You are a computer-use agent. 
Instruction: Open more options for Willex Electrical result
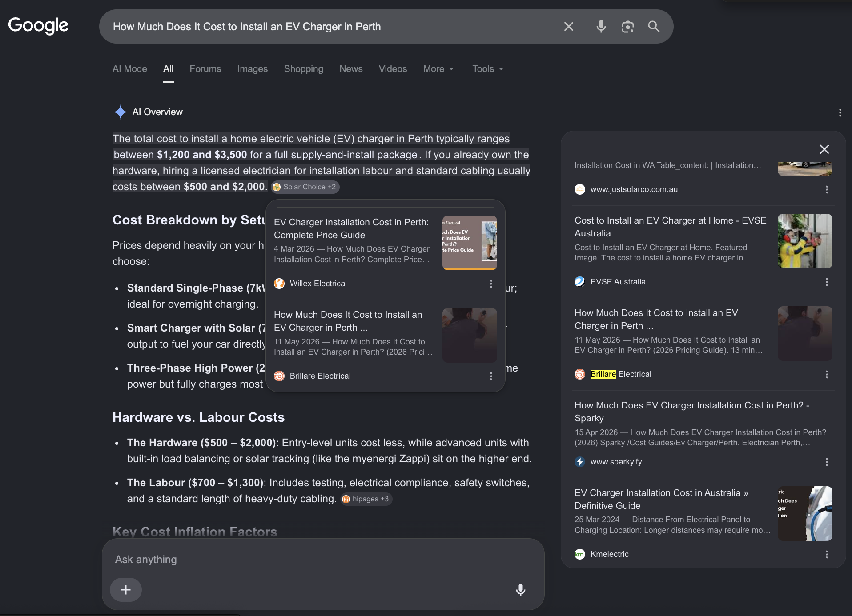click(x=491, y=284)
